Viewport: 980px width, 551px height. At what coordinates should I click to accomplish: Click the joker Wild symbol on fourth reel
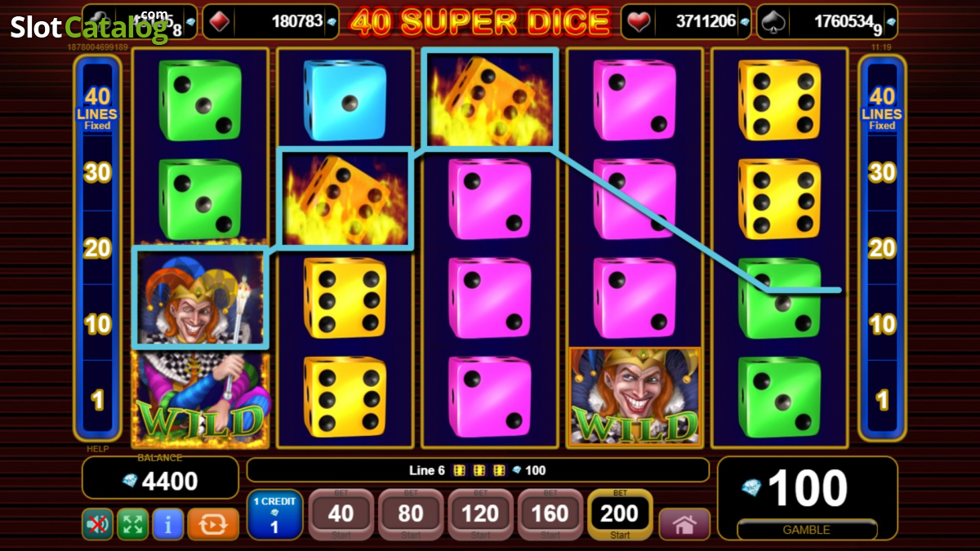[x=634, y=397]
